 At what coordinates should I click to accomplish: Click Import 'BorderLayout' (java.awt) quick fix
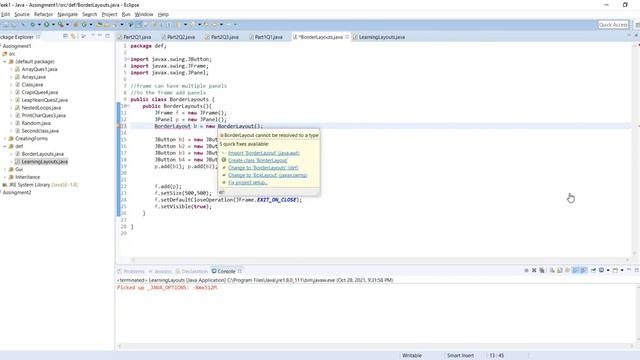pos(264,153)
